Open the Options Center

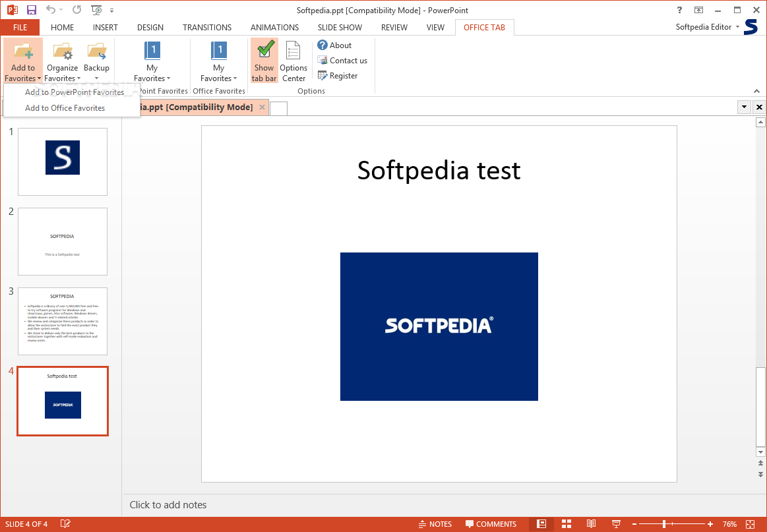click(293, 61)
